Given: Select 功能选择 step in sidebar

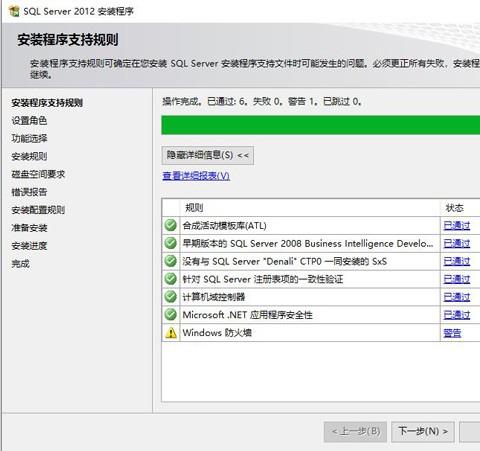Looking at the screenshot, I should point(29,138).
